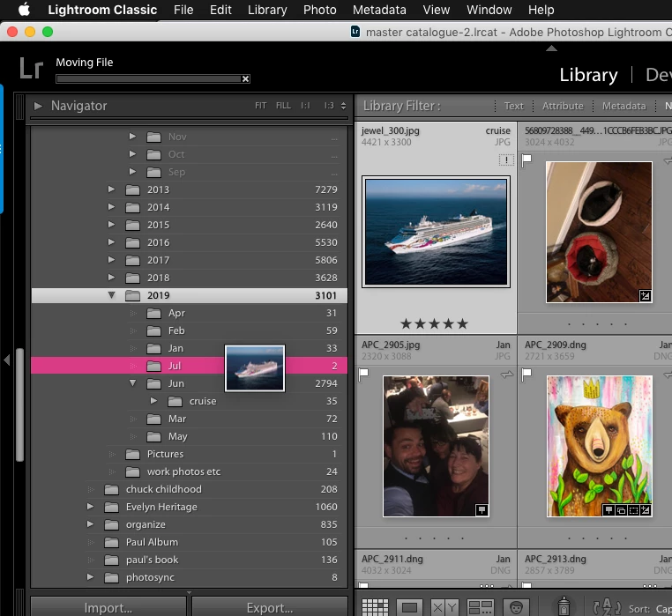Expand the Evelyn Heritage folder
Screen dimensions: 672x616
coord(90,507)
